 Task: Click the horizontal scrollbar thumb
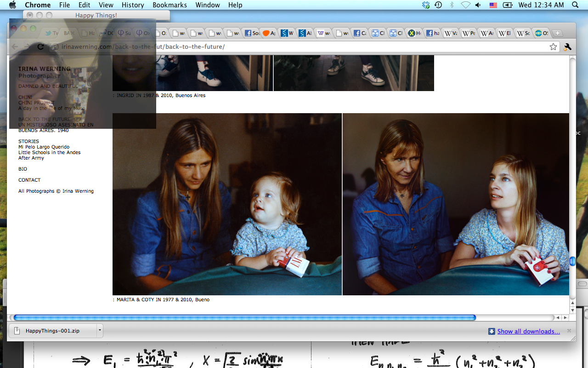tap(244, 317)
